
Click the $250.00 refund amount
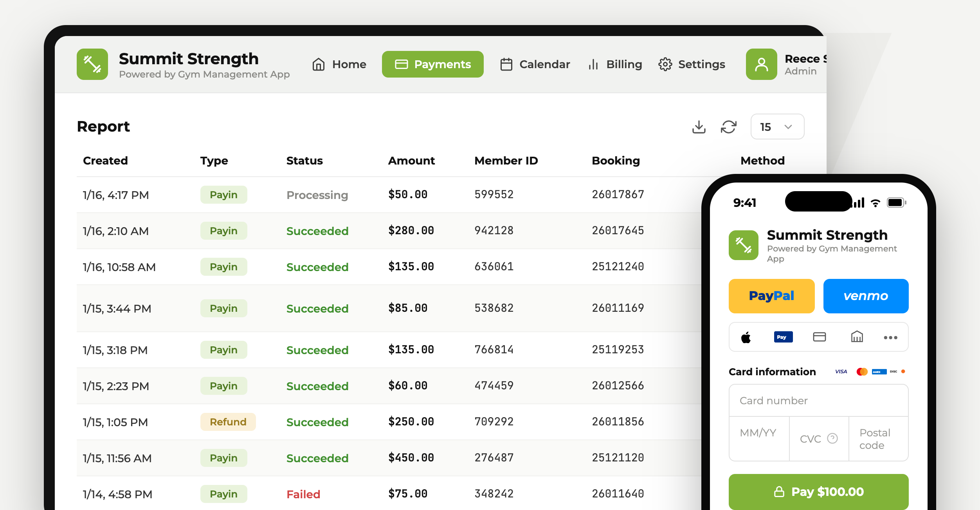pos(411,421)
